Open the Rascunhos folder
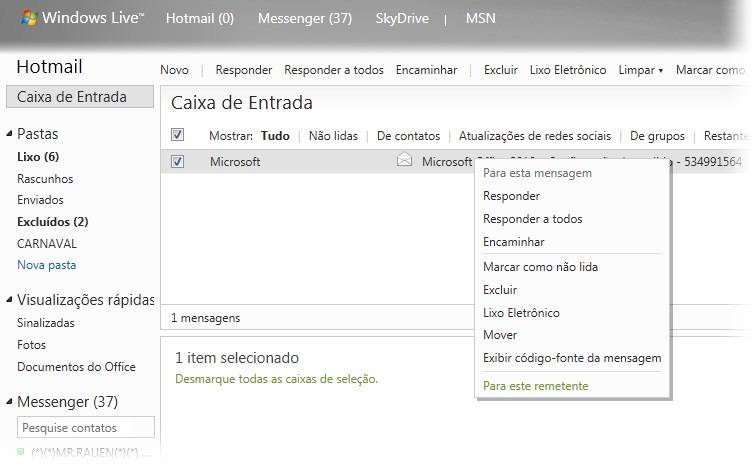Image resolution: width=755 pixels, height=467 pixels. coord(45,179)
